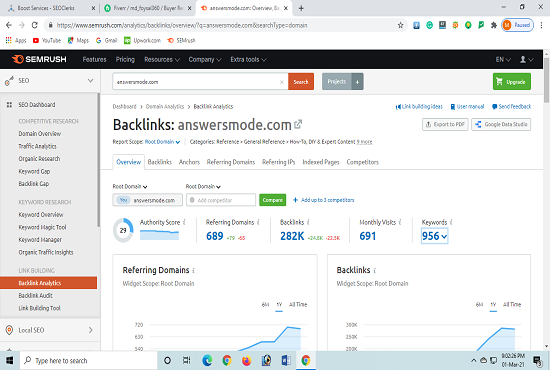Click the plus icon next to Projects
Viewport: 550px width, 370px height.
coord(357,82)
